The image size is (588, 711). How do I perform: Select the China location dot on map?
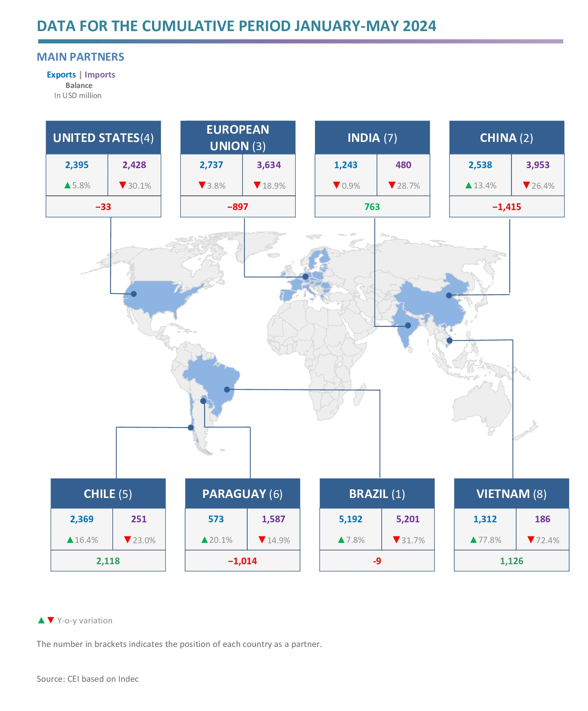point(449,295)
